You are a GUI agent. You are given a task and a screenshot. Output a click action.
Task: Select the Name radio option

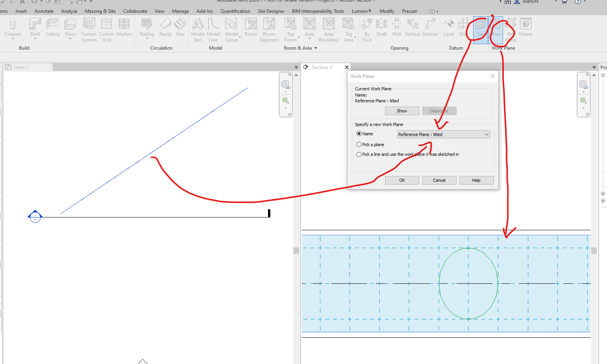pyautogui.click(x=359, y=134)
